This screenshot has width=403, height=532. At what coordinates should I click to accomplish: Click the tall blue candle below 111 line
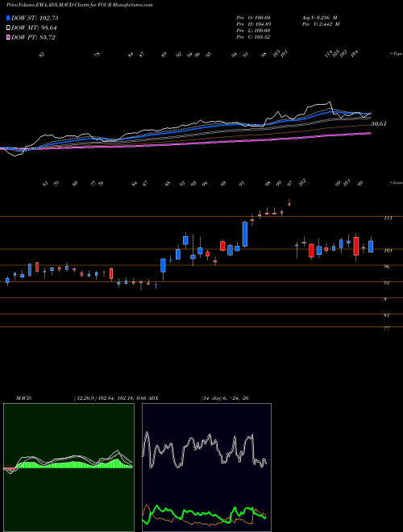click(244, 234)
